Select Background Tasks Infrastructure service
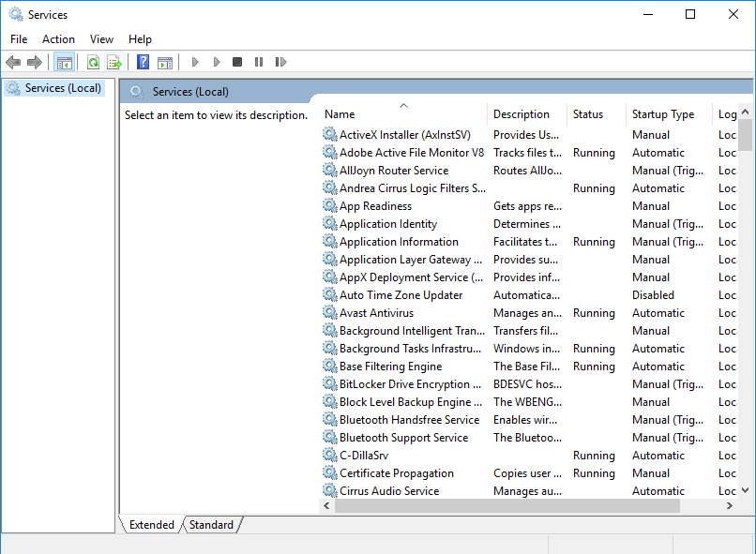 (x=529, y=349)
